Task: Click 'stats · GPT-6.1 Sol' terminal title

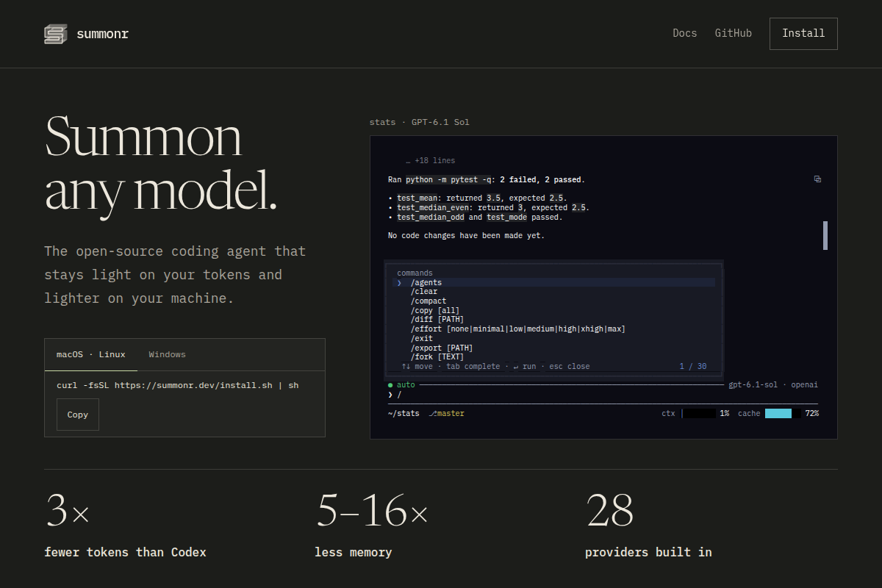Action: [419, 122]
